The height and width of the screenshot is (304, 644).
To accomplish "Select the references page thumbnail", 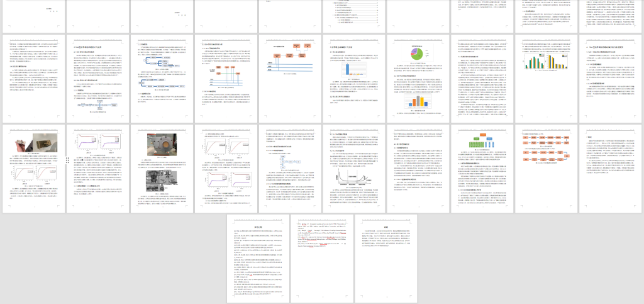I will click(x=258, y=257).
